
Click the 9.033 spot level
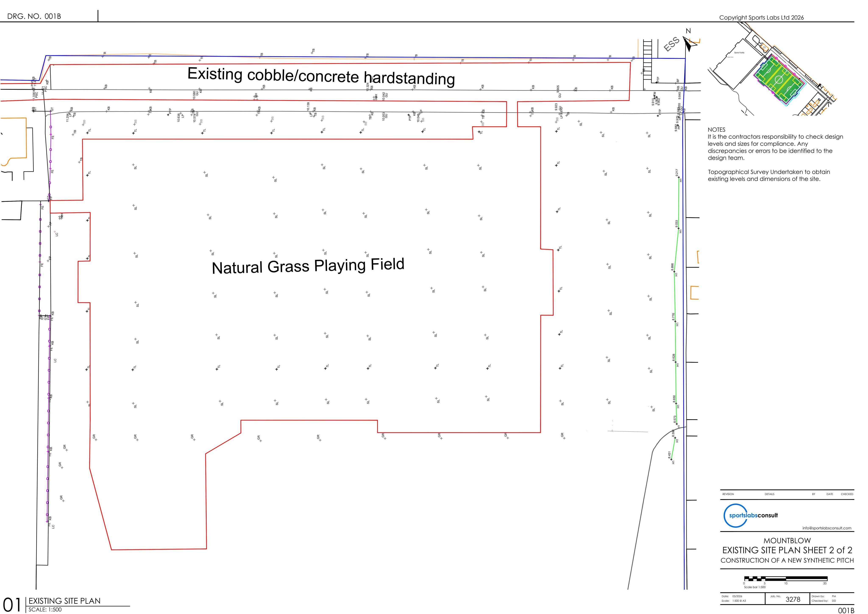coord(676,224)
